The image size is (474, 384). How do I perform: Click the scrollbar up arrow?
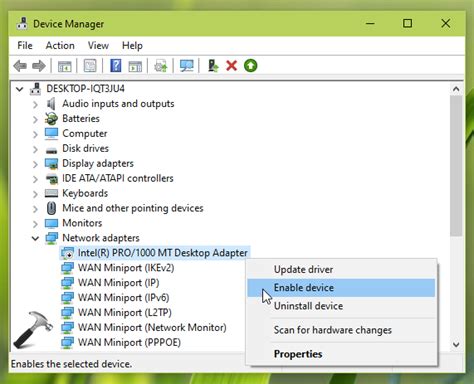[456, 89]
